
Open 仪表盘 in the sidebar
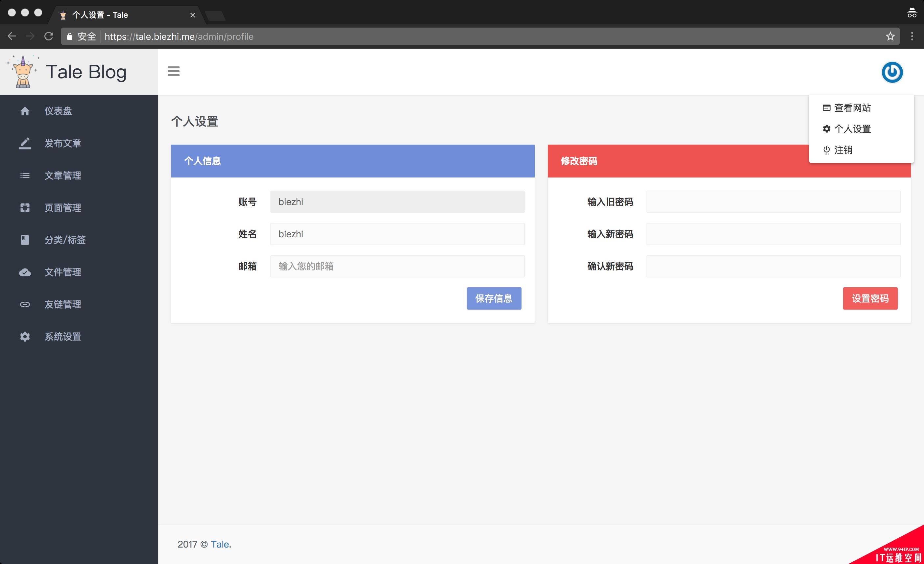(58, 111)
